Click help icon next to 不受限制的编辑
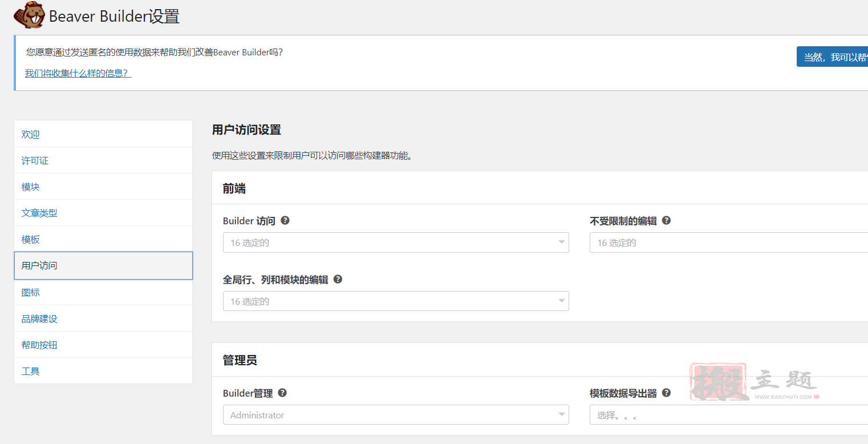The height and width of the screenshot is (444, 868). (x=666, y=220)
